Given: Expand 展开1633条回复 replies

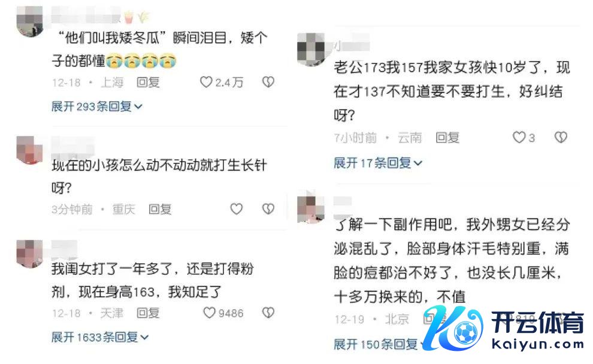Looking at the screenshot, I should 100,337.
